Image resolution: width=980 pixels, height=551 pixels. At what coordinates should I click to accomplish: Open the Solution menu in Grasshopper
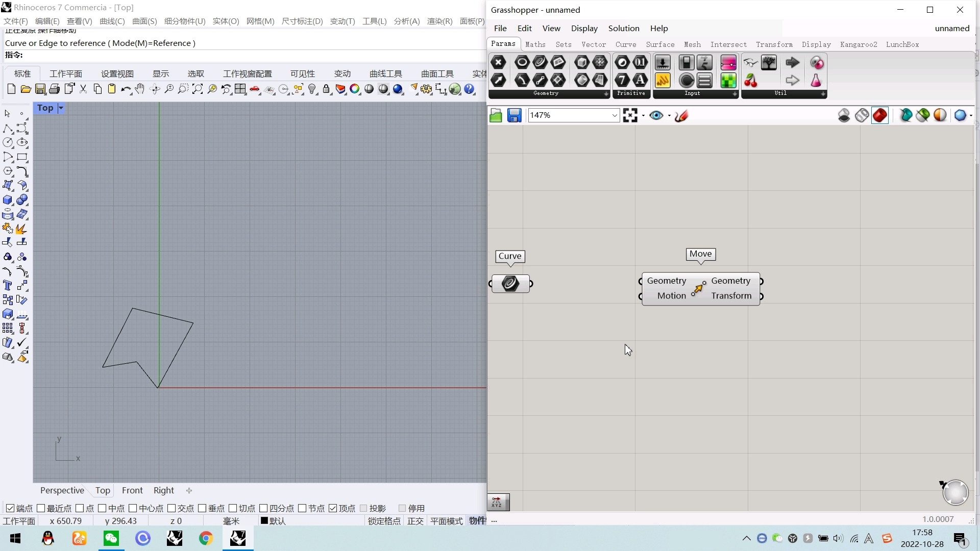coord(623,29)
